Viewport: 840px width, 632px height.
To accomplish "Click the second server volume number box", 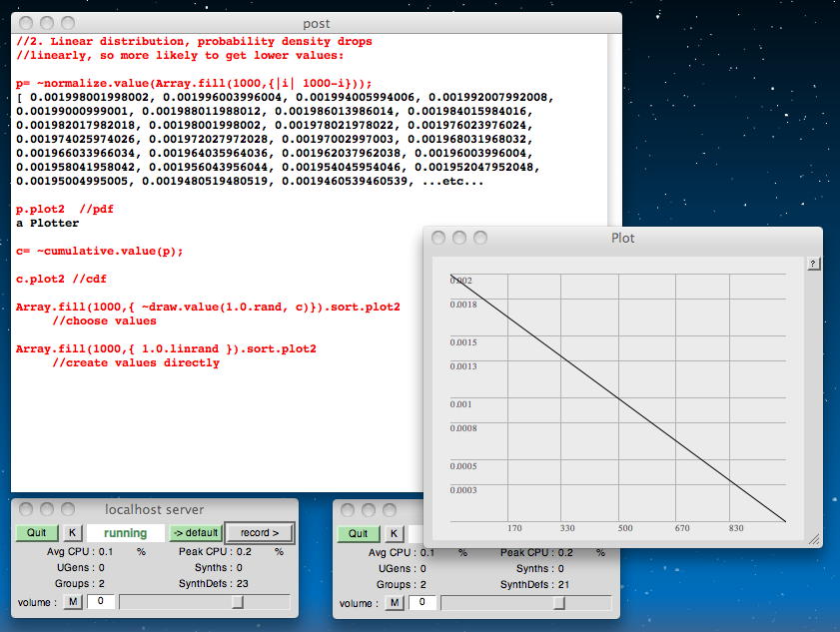I will click(420, 602).
